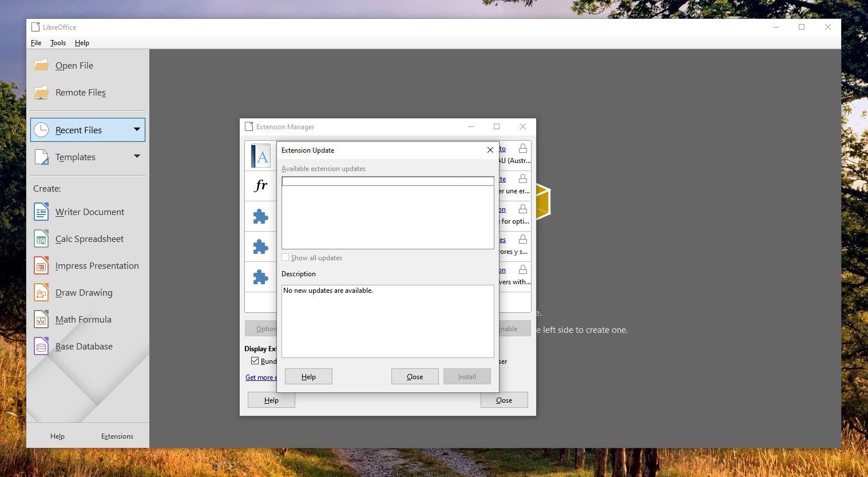Click lock icon on the 'er une er...' row
Image resolution: width=868 pixels, height=477 pixels.
(x=522, y=179)
